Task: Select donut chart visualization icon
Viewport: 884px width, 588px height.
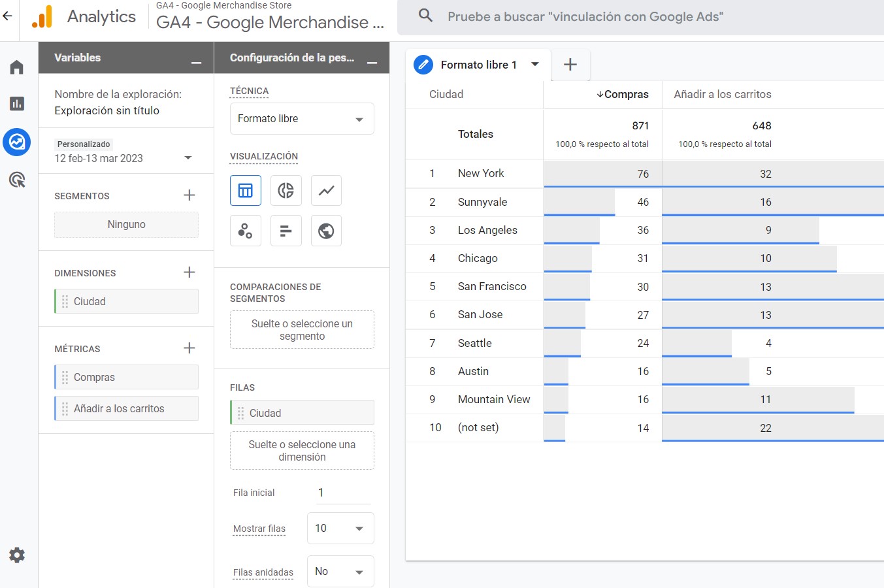Action: pyautogui.click(x=286, y=191)
